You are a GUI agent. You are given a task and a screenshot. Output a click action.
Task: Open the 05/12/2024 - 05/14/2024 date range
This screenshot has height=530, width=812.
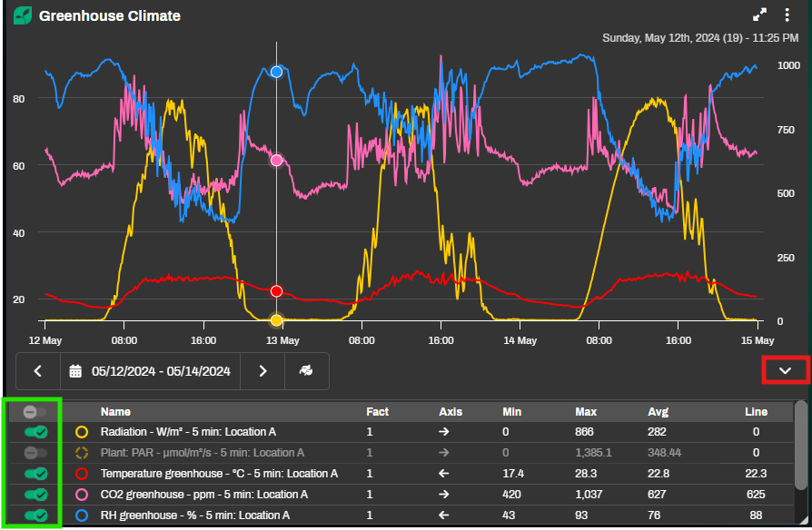point(161,370)
